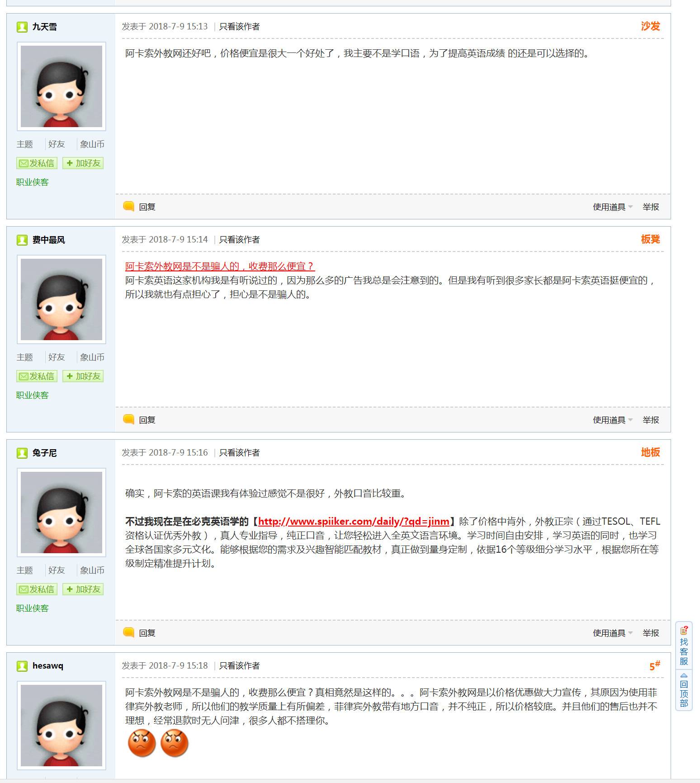Report 兔子尼's post via 举报
The height and width of the screenshot is (783, 700).
[651, 633]
